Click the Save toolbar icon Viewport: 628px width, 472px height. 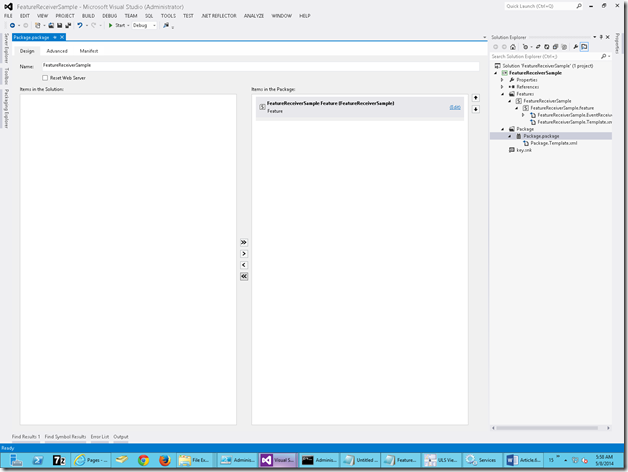click(59, 25)
